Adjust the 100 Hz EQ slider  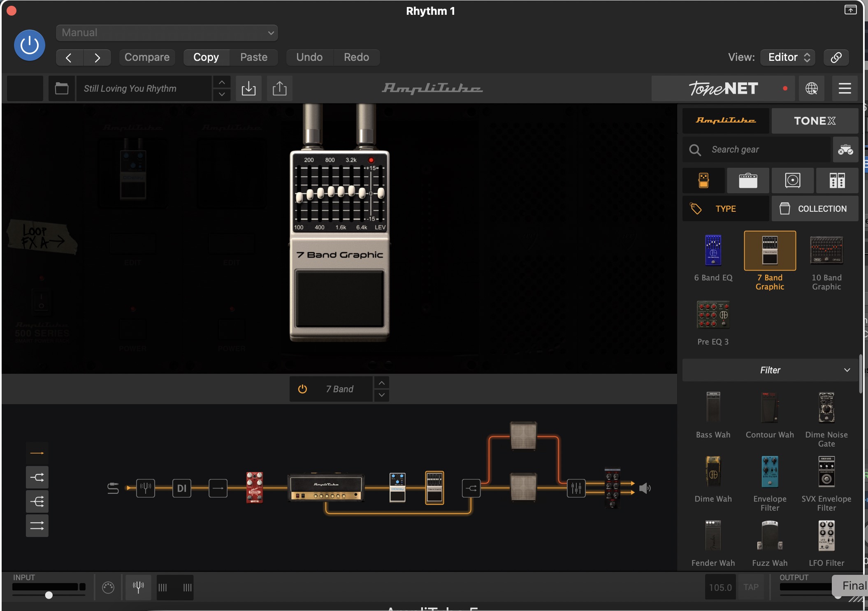tap(299, 197)
